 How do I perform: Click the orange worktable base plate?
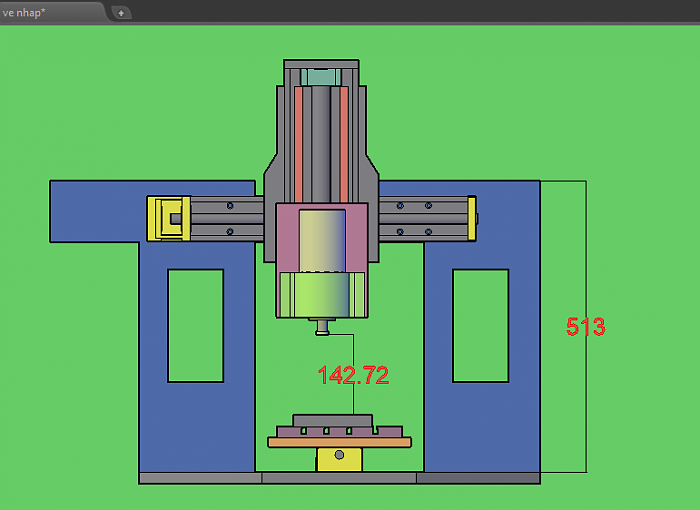(339, 442)
